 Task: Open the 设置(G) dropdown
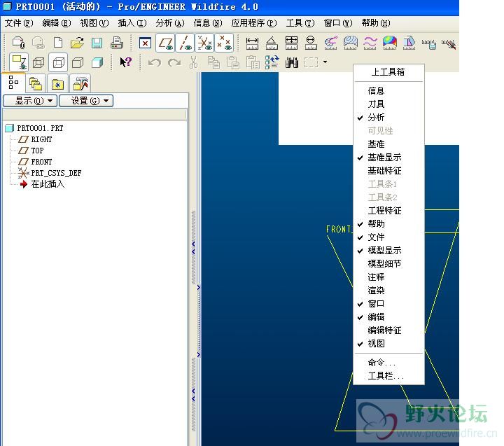[x=86, y=101]
